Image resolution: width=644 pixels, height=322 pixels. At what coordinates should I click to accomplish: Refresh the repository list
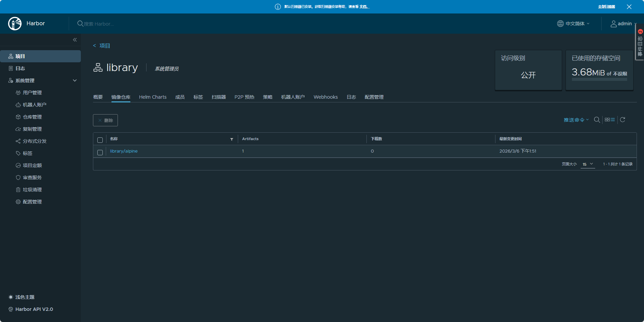pyautogui.click(x=622, y=120)
